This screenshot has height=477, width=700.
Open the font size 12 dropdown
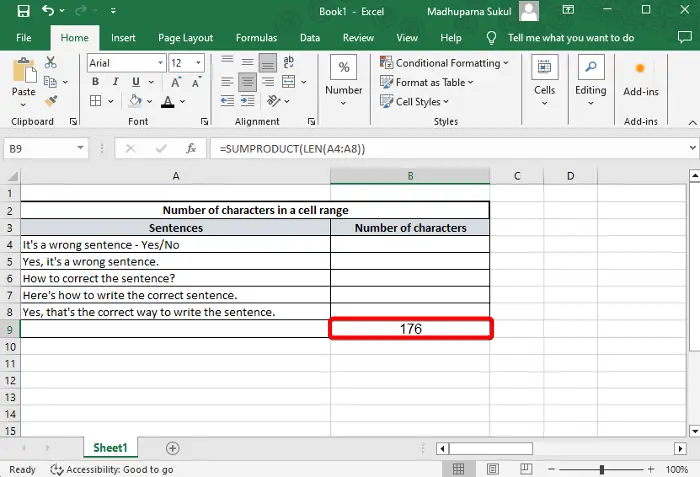coord(198,63)
